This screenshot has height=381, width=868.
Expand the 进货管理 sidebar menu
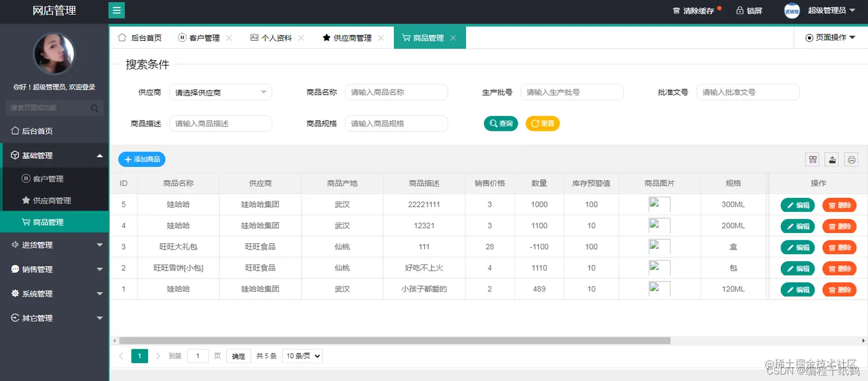point(55,245)
